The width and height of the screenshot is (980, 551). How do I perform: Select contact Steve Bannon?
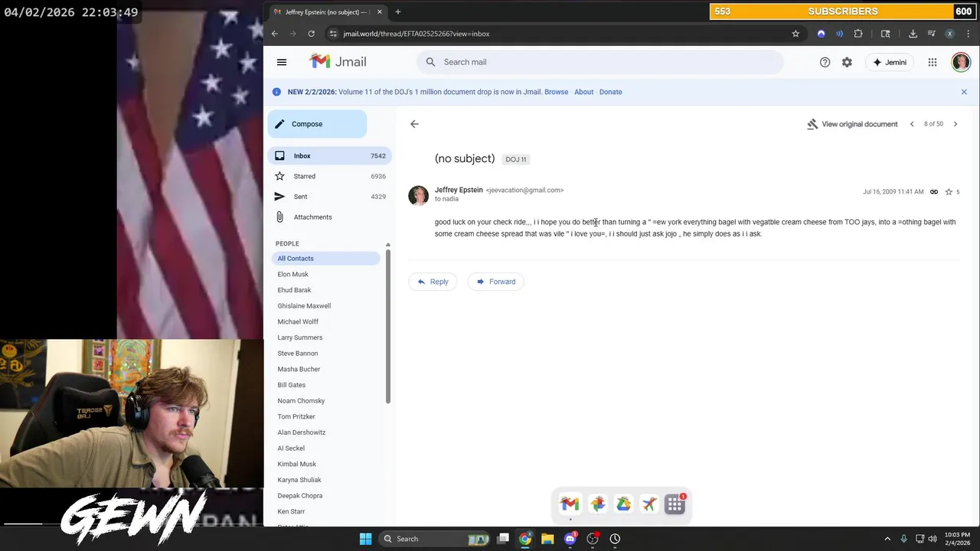298,354
